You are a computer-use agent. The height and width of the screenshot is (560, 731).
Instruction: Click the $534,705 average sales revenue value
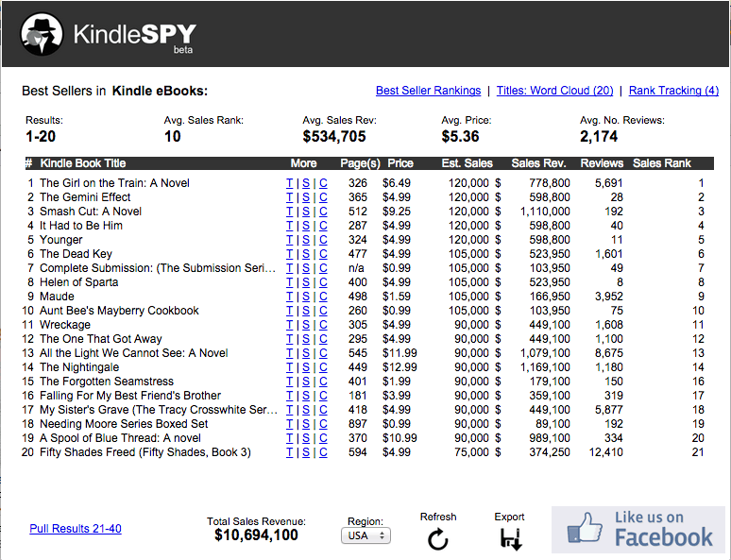(334, 137)
